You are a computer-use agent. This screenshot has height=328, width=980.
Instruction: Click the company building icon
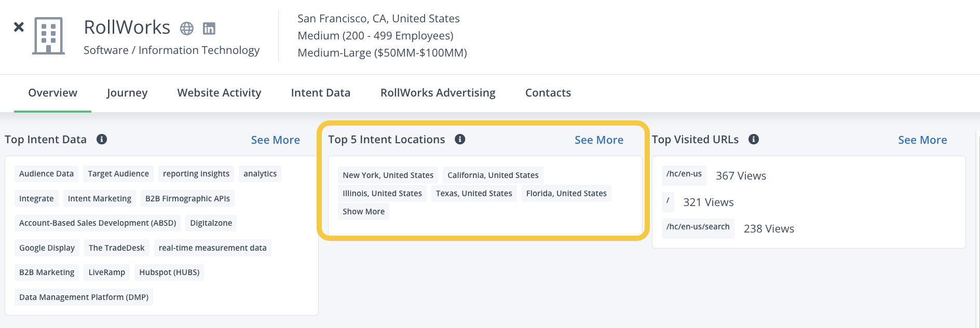49,36
